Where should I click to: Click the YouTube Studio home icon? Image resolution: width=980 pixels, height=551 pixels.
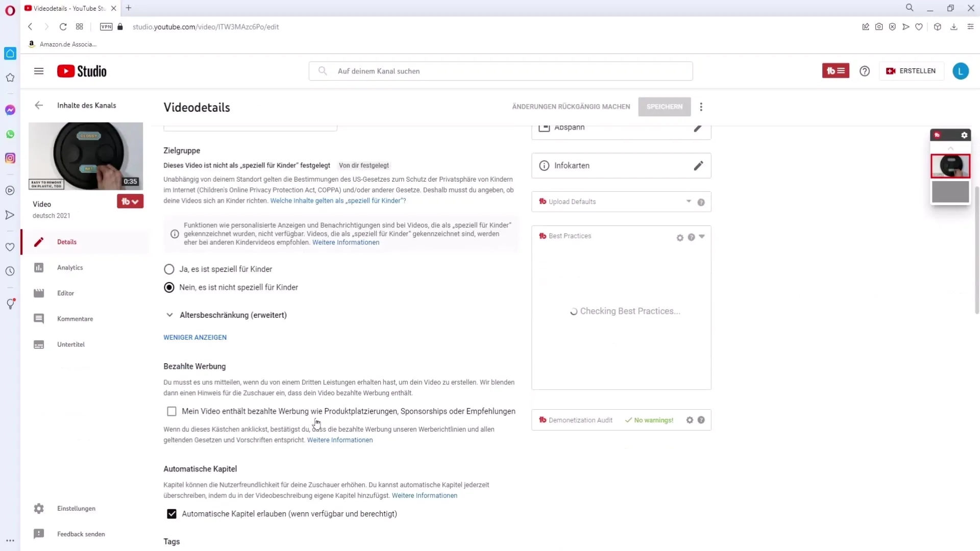(x=82, y=70)
